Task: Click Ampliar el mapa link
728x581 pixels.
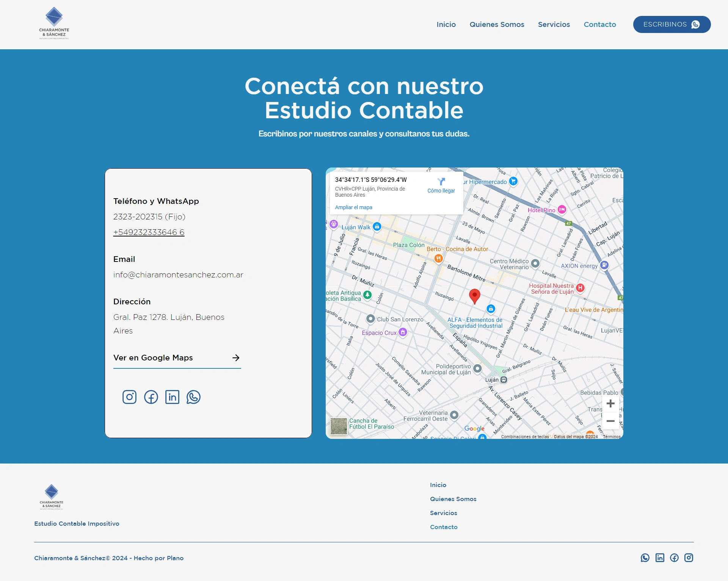Action: (353, 207)
